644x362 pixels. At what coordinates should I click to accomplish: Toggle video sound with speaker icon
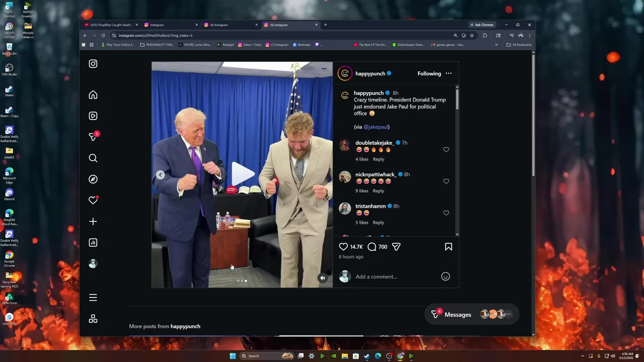pos(323,278)
